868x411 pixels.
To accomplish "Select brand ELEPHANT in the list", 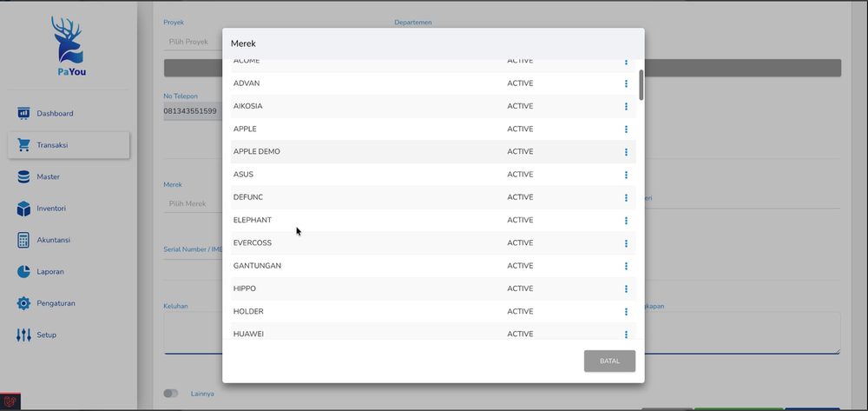I will pyautogui.click(x=253, y=220).
